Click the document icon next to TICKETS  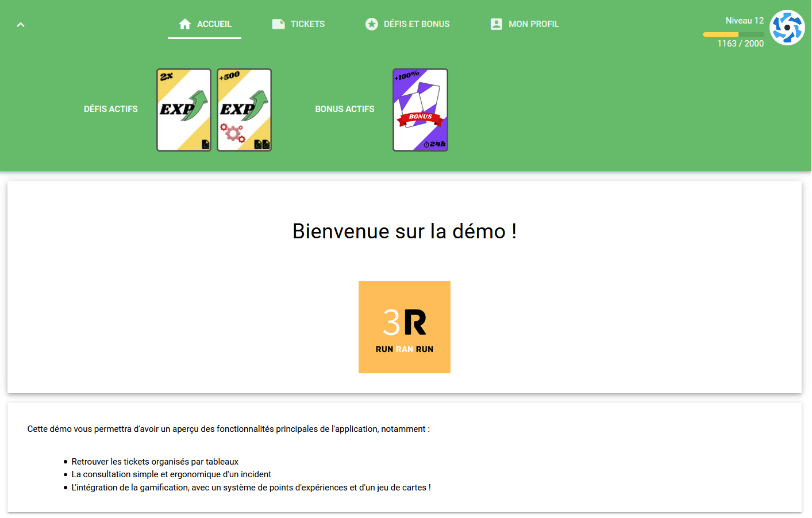pyautogui.click(x=278, y=24)
